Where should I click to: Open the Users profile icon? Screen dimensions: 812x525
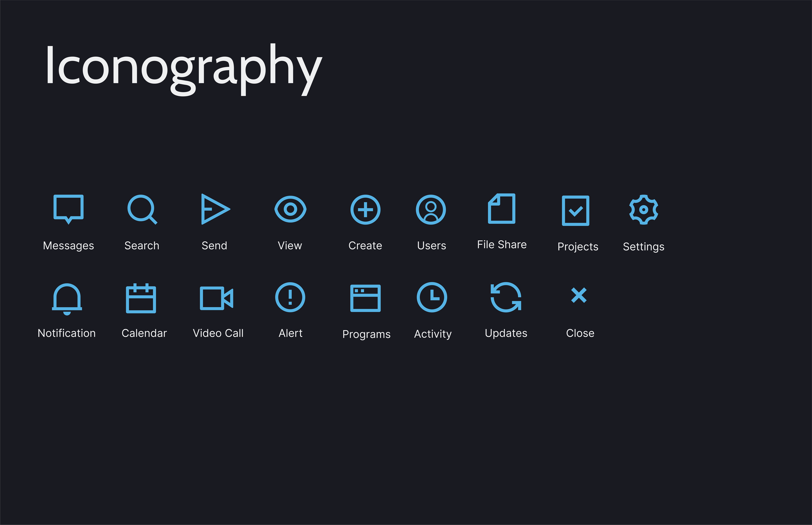(431, 210)
